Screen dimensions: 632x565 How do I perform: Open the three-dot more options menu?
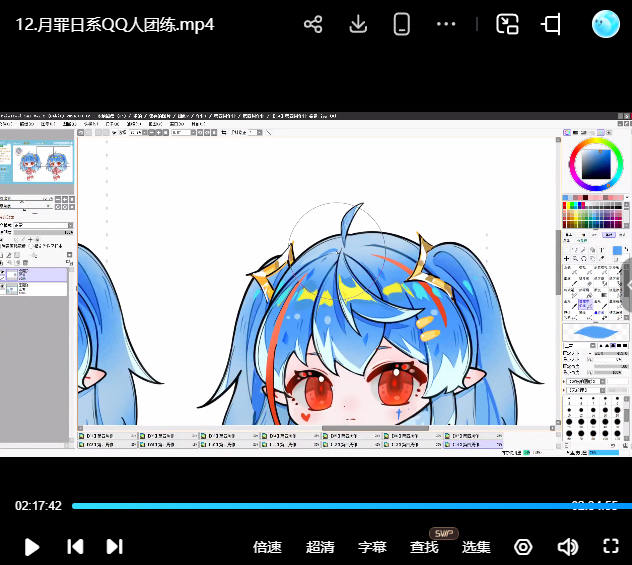click(446, 24)
